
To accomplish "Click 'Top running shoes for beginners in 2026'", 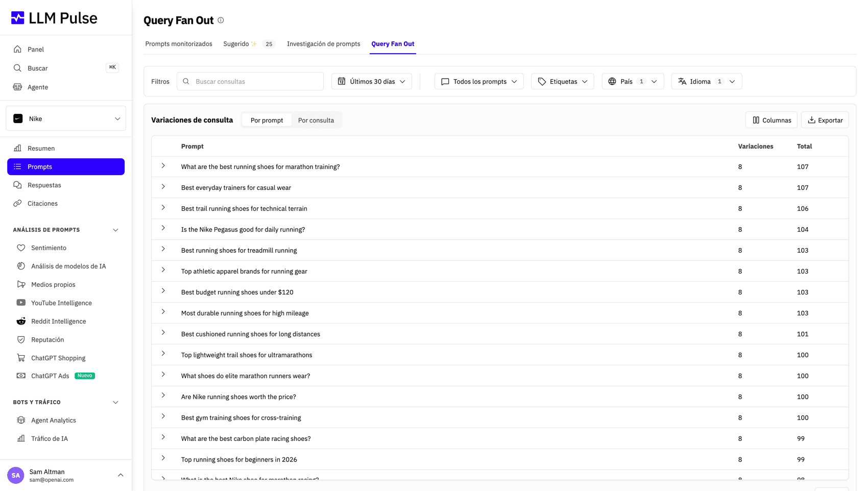I will click(x=239, y=459).
